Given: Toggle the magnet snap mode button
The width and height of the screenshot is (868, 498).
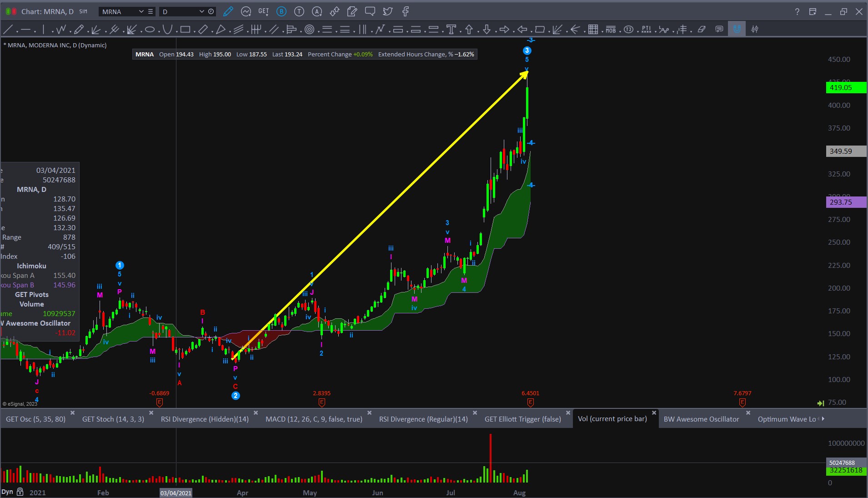Looking at the screenshot, I should [x=737, y=30].
